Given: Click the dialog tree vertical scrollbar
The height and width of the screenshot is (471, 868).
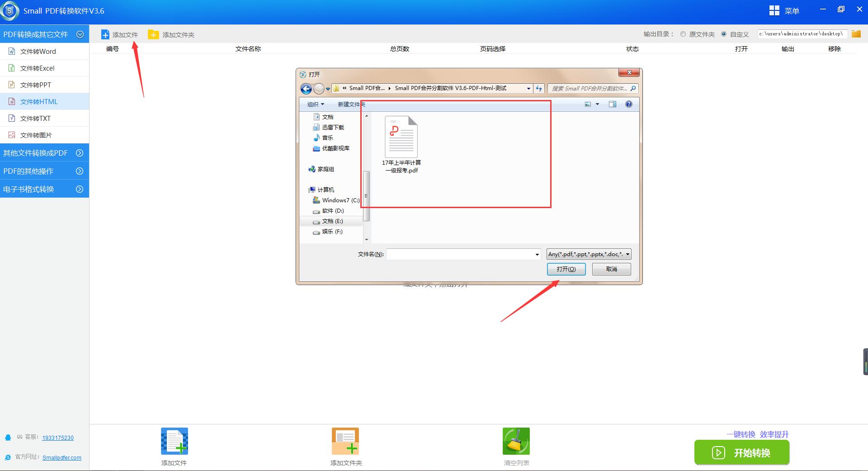Looking at the screenshot, I should pos(367,196).
